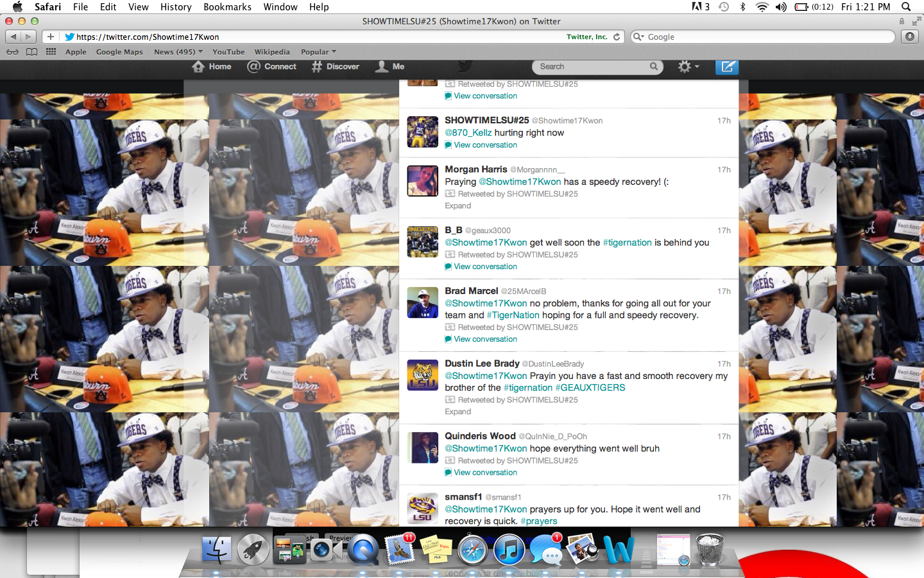This screenshot has height=578, width=924.
Task: Open the Bookmarks menu
Action: pos(227,7)
